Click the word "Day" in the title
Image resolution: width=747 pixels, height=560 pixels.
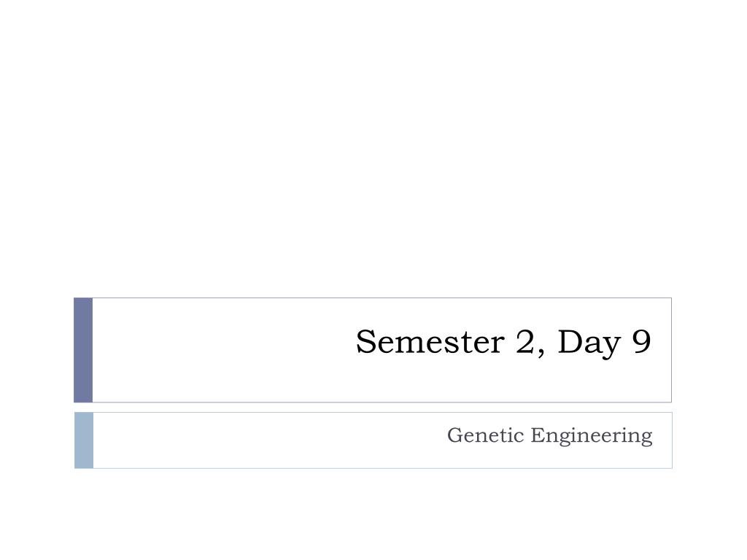pyautogui.click(x=589, y=343)
